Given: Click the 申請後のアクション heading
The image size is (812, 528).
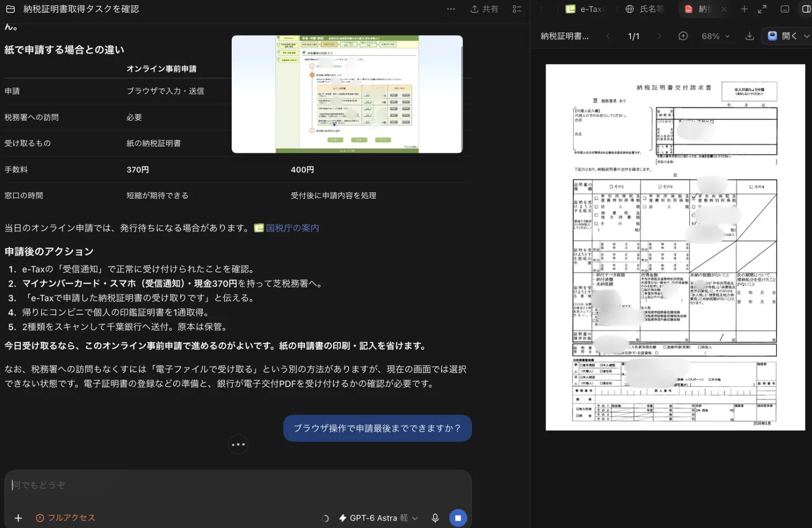Looking at the screenshot, I should (49, 251).
